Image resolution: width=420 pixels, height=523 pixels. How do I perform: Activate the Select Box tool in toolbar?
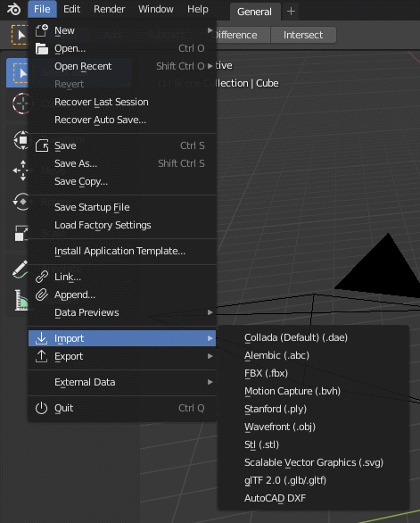17,72
